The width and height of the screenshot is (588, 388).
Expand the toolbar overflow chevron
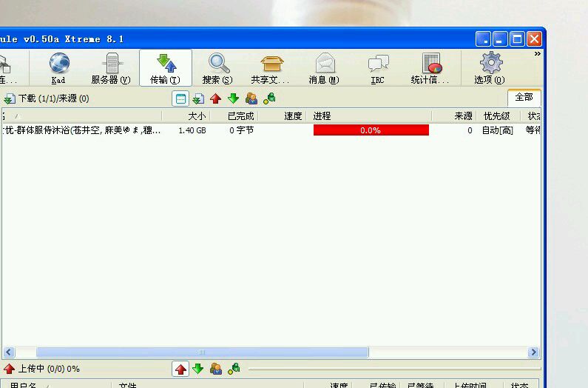coord(538,54)
